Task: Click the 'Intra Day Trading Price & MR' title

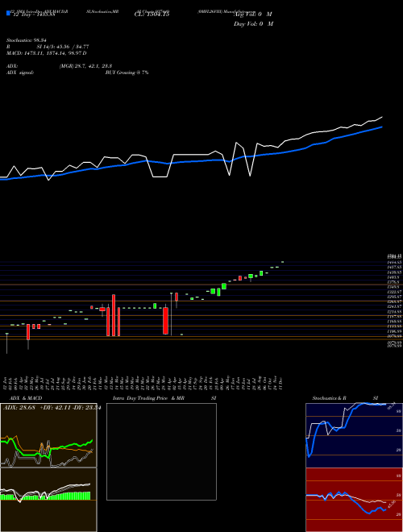Action: [148, 398]
